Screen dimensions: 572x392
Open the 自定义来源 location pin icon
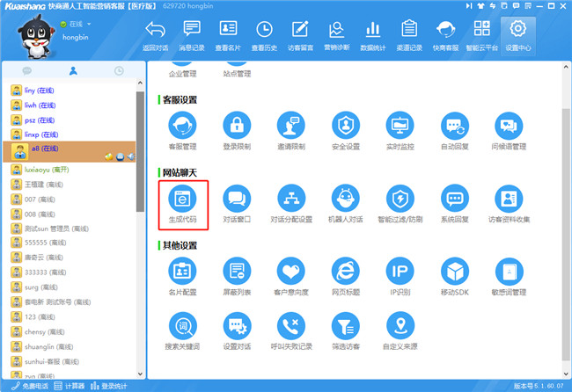[400, 327]
